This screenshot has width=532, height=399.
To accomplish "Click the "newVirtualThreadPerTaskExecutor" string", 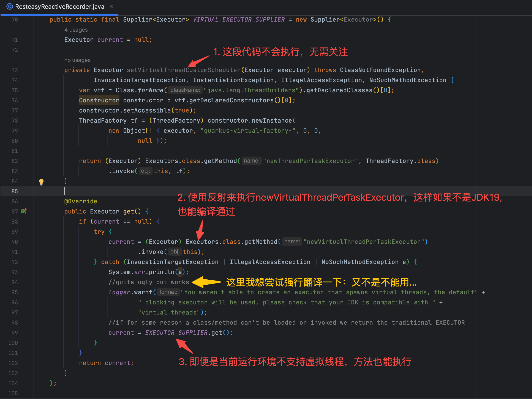I will [x=364, y=242].
